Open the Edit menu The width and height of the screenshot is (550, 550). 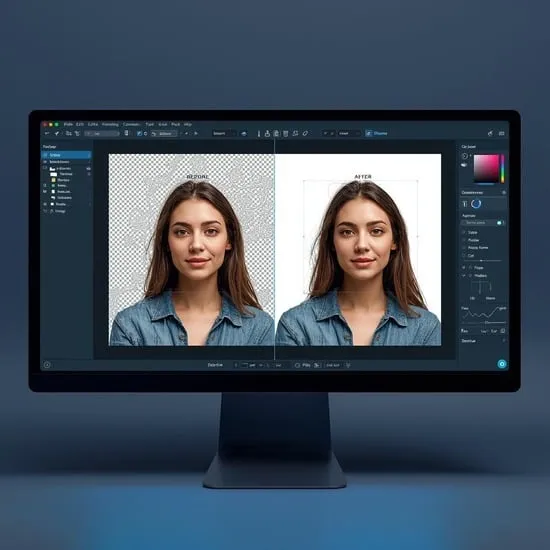click(80, 124)
